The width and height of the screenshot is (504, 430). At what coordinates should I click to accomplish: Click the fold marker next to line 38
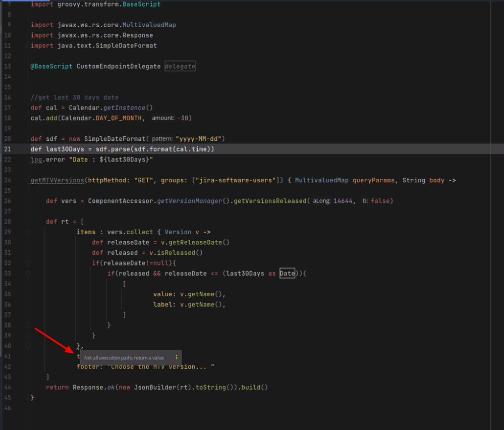pos(28,325)
